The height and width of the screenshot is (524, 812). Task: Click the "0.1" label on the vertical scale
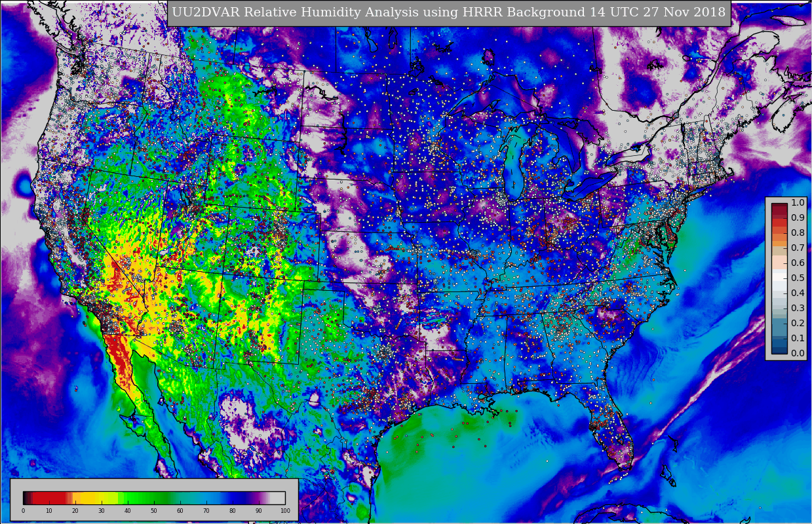point(798,339)
